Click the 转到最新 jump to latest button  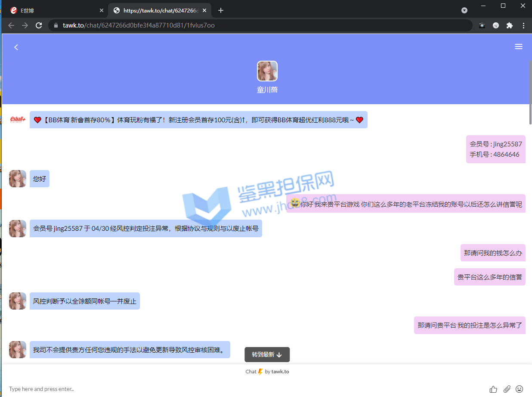click(x=267, y=354)
